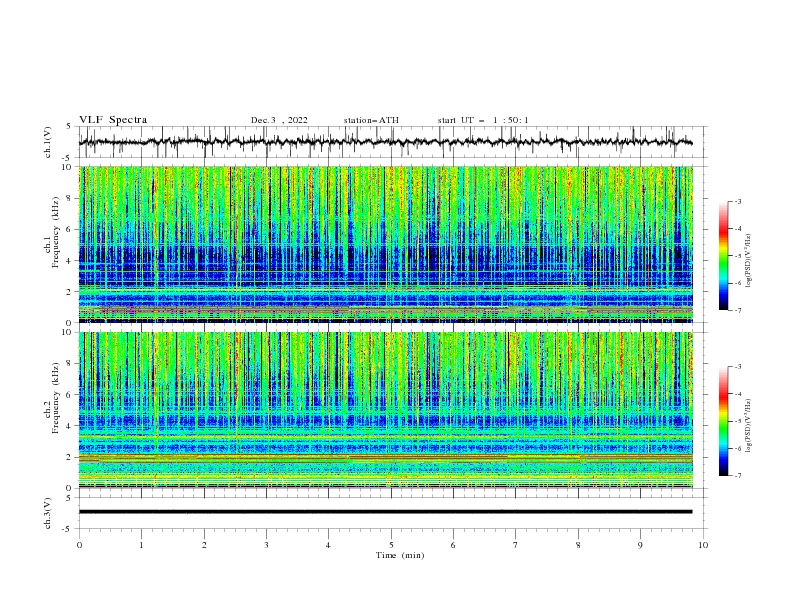Click the "-6" tick of lower colorbar
Screen dimensions: 792x612
(x=737, y=448)
